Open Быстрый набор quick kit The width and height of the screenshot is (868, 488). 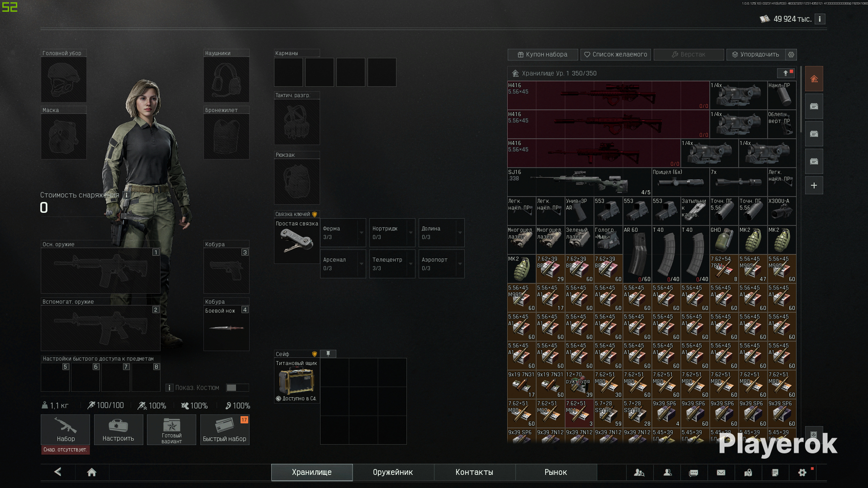coord(225,429)
